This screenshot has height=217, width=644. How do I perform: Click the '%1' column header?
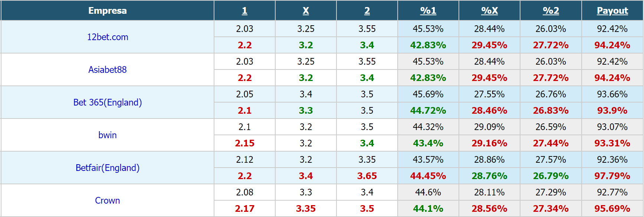coord(428,11)
